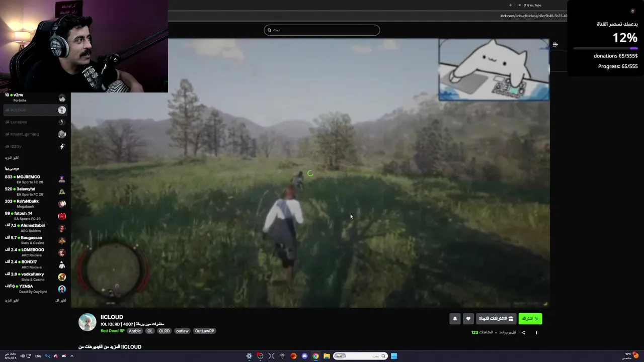Click the Kick search field
This screenshot has height=362, width=644.
pos(322,30)
